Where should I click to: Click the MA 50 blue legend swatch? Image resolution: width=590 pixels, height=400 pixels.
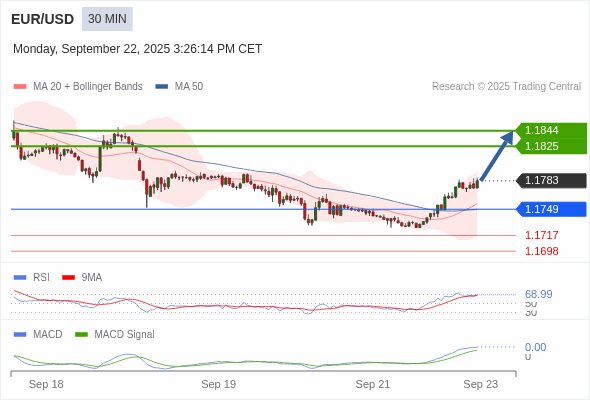(x=162, y=87)
